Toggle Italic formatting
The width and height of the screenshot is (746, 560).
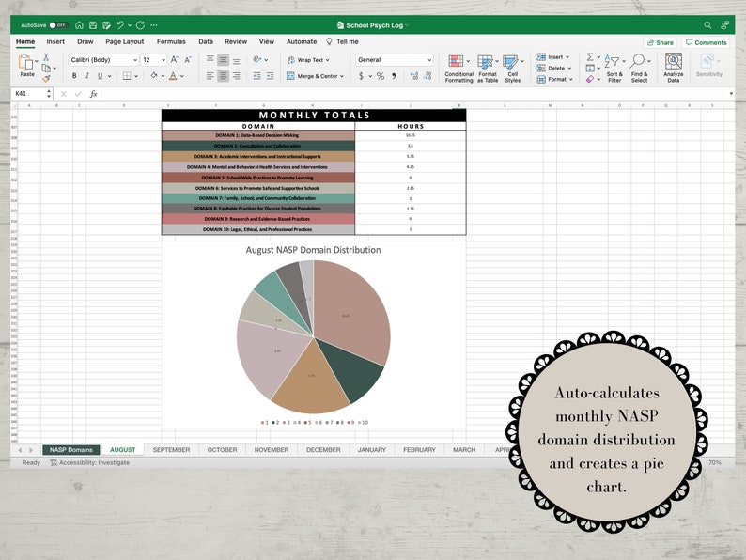(87, 76)
